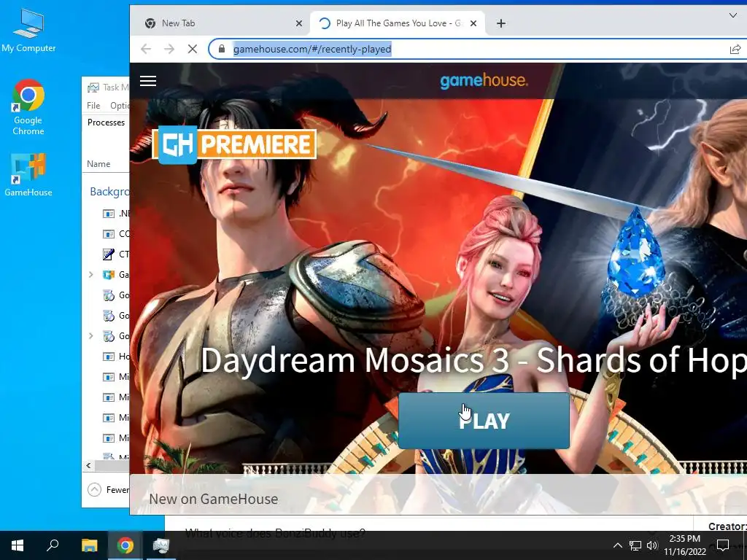The image size is (747, 560).
Task: Open Options menu in Task Manager
Action: [x=120, y=106]
